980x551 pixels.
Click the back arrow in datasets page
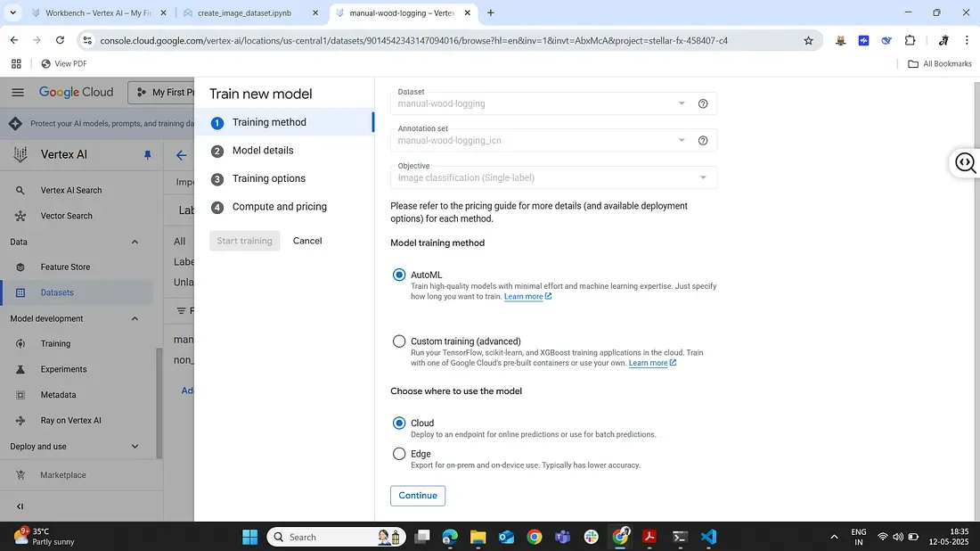point(182,155)
